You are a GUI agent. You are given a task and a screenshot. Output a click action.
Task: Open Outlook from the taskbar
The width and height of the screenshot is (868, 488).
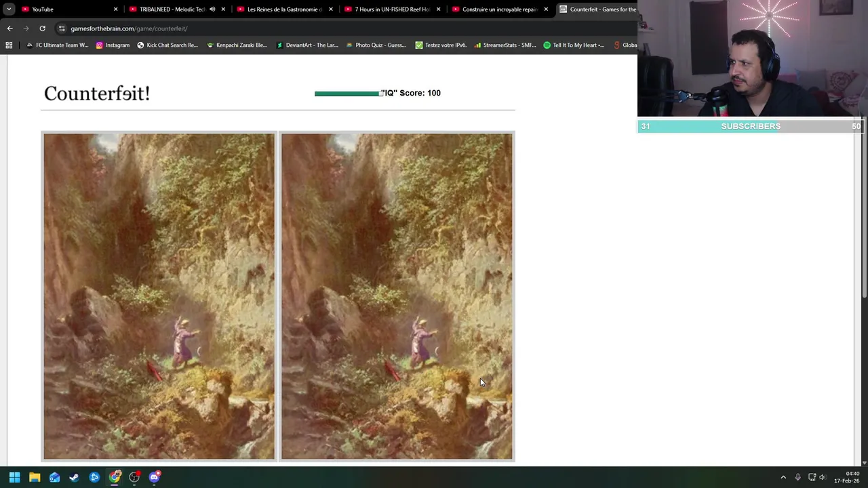[54, 477]
